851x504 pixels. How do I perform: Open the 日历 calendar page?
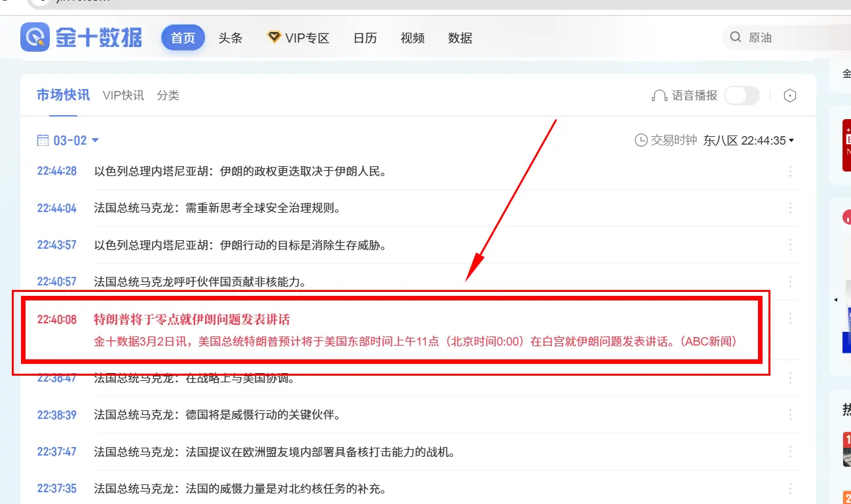point(365,38)
